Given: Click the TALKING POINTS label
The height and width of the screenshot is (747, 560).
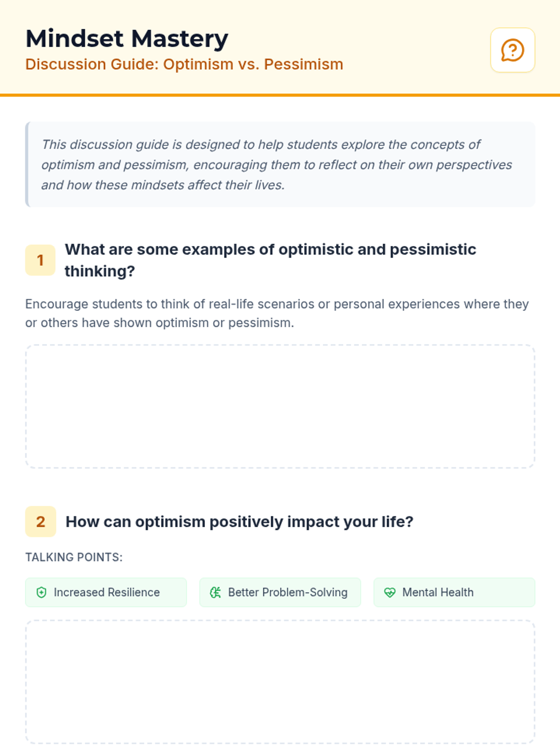Looking at the screenshot, I should [x=74, y=557].
